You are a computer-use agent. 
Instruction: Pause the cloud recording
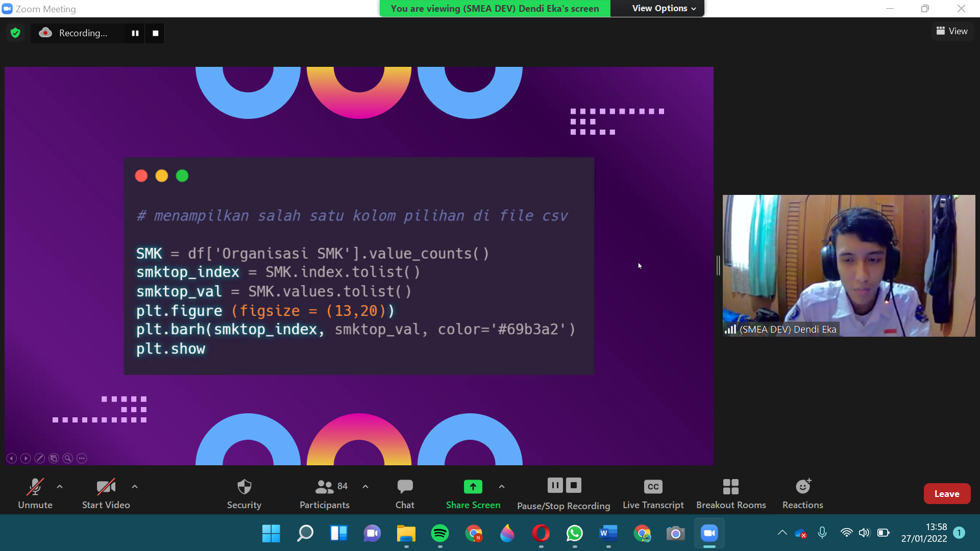pos(555,485)
